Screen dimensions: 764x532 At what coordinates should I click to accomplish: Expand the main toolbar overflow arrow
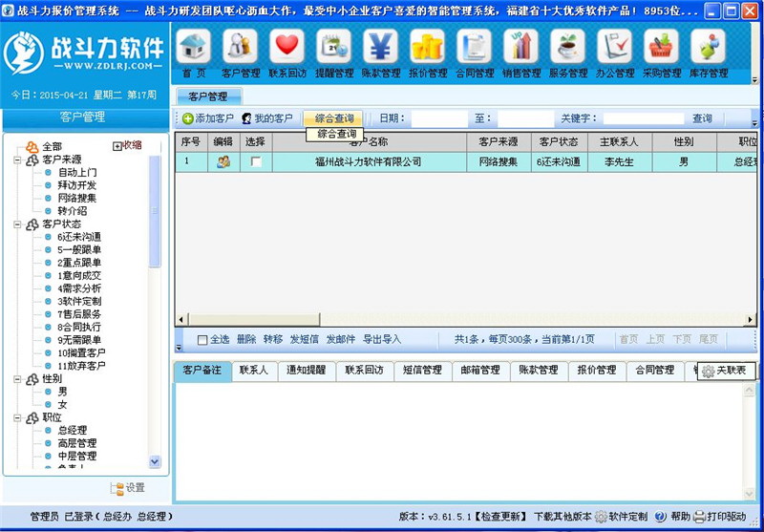coord(754,79)
